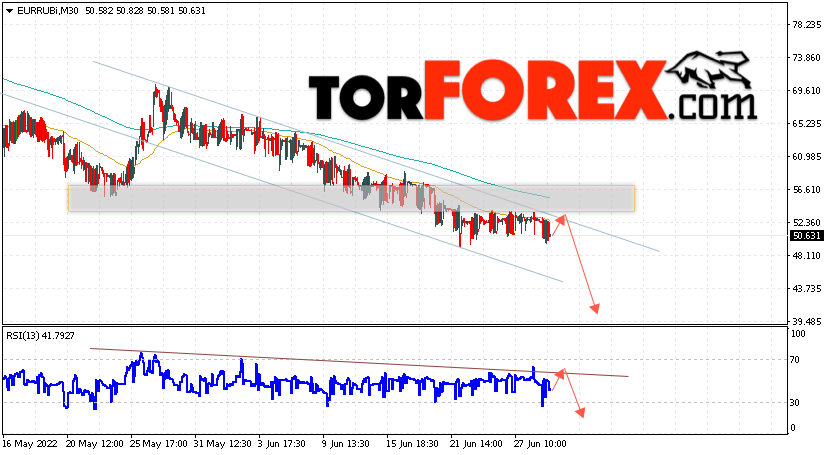Click the 9 Jun 13:30 time label
This screenshot has width=828, height=455.
[x=346, y=444]
